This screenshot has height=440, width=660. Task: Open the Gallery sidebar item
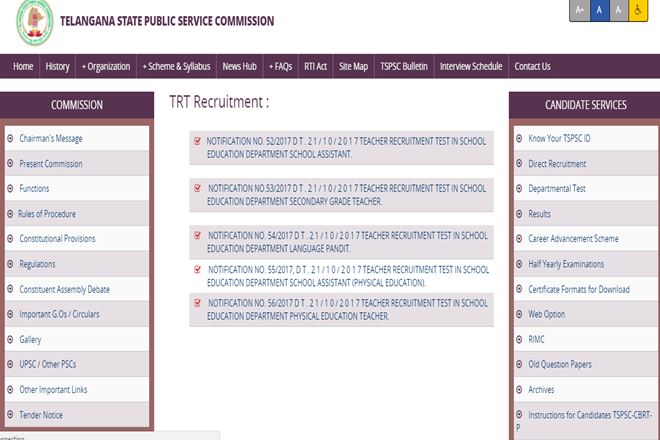(x=30, y=339)
